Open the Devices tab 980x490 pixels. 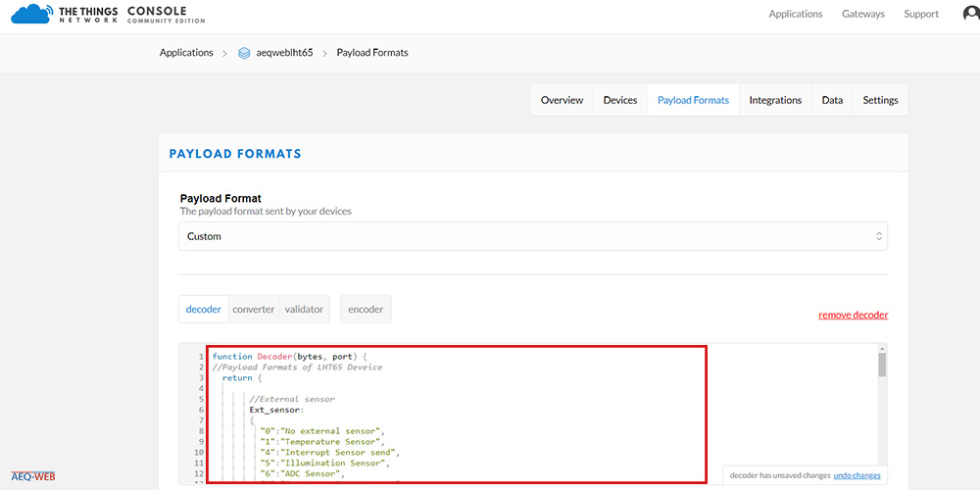[620, 100]
